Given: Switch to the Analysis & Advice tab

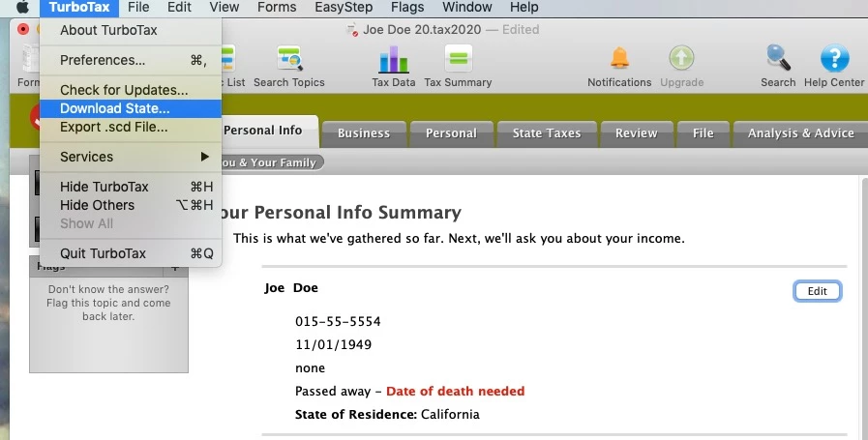Looking at the screenshot, I should 800,133.
